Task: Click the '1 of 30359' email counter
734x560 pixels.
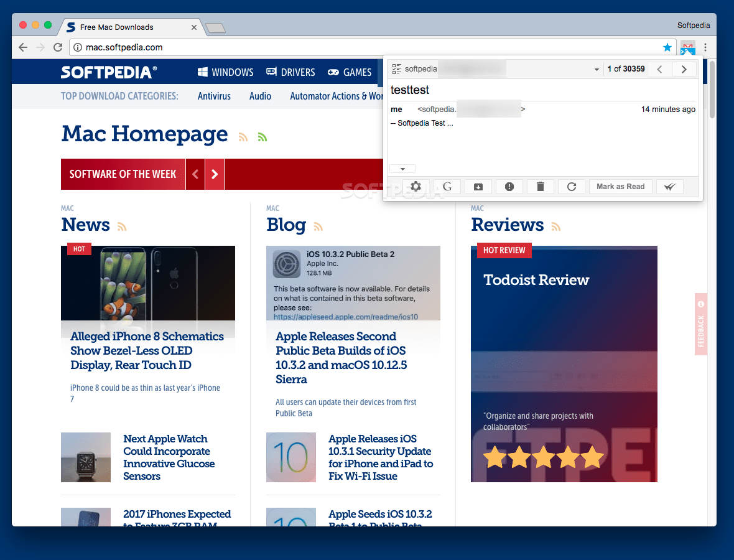Action: pyautogui.click(x=626, y=69)
